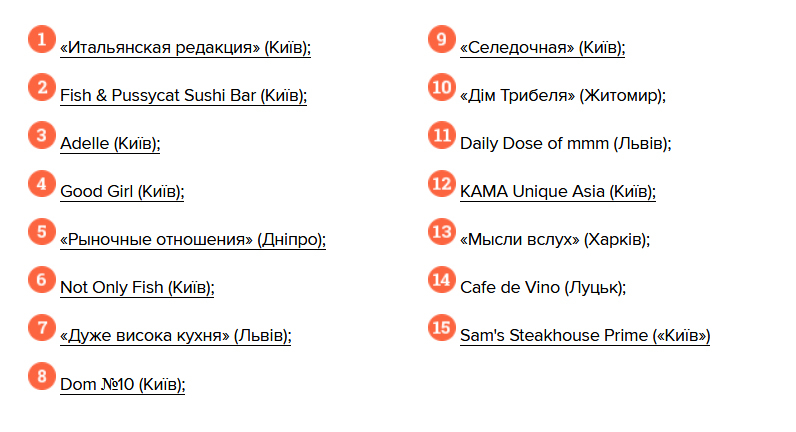
Task: Click the orange number 12 badge
Action: click(442, 184)
